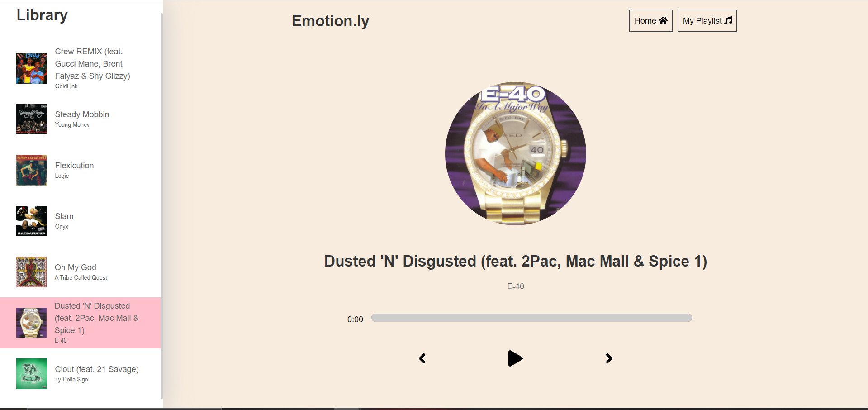This screenshot has width=868, height=410.
Task: Choose Oh My God by A Tribe Called Quest
Action: click(81, 272)
